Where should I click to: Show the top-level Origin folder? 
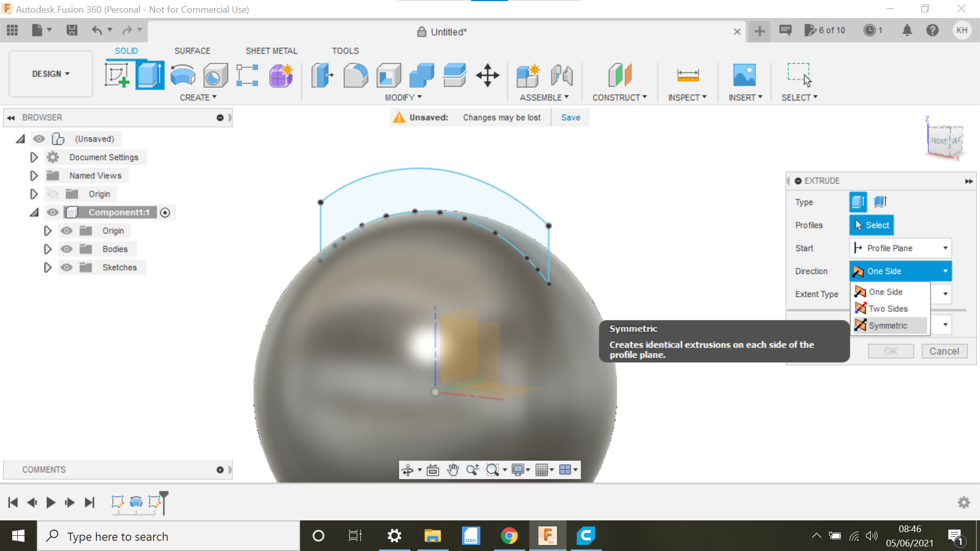point(53,194)
